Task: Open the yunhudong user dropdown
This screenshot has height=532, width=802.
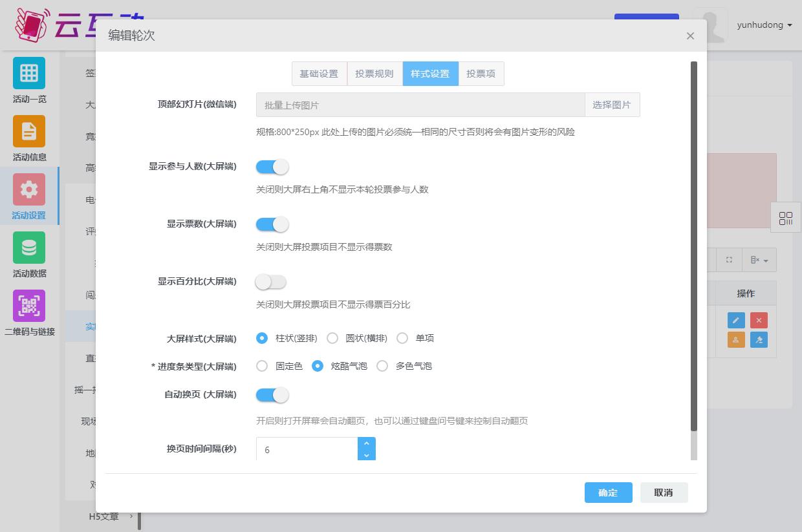Action: [x=764, y=25]
